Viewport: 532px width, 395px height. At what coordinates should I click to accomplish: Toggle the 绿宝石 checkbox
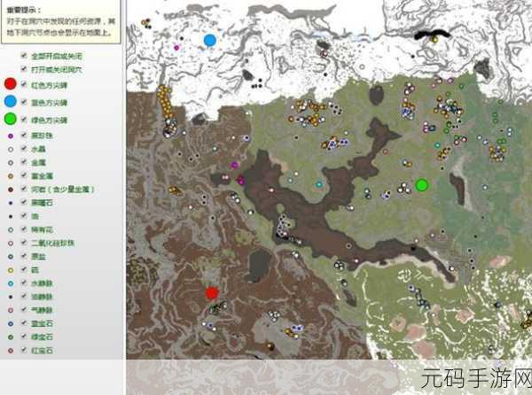click(x=24, y=337)
